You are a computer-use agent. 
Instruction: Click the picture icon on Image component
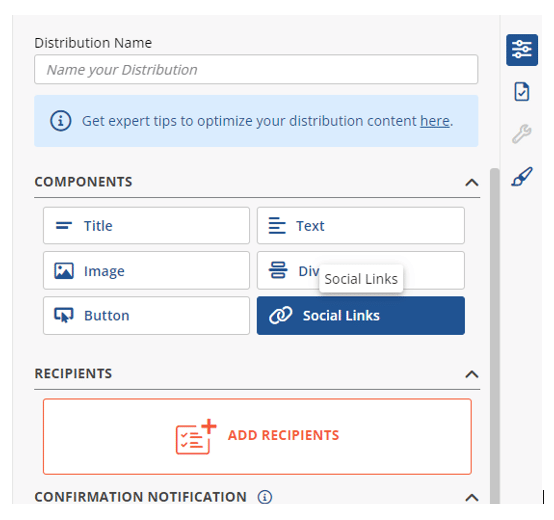(64, 271)
